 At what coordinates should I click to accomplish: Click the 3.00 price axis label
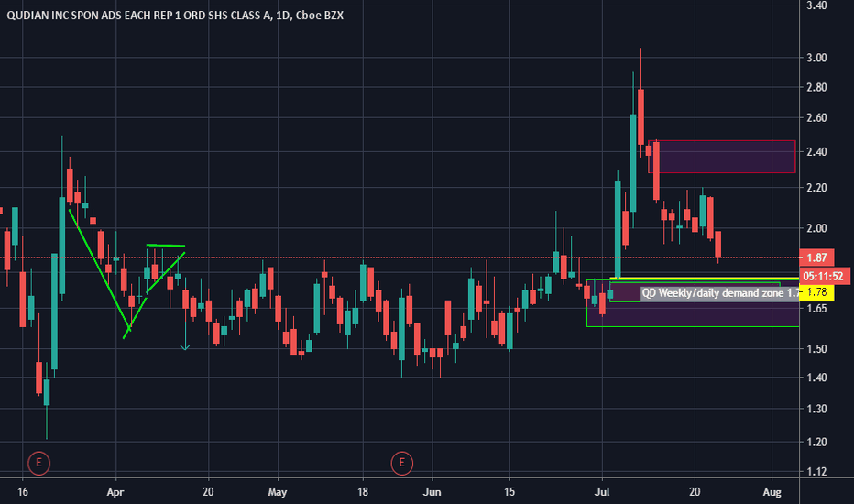(816, 58)
